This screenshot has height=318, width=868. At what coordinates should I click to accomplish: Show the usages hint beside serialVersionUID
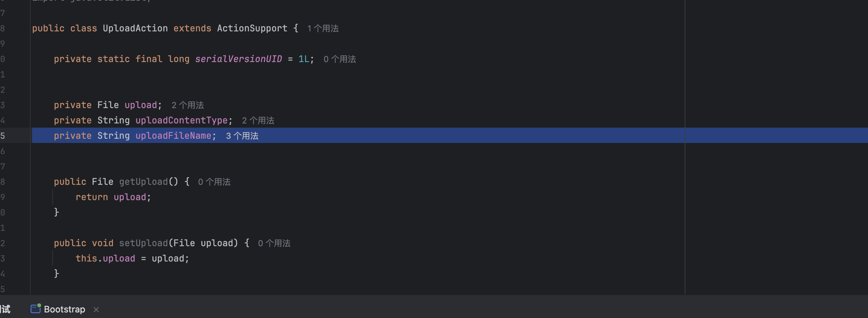click(340, 59)
